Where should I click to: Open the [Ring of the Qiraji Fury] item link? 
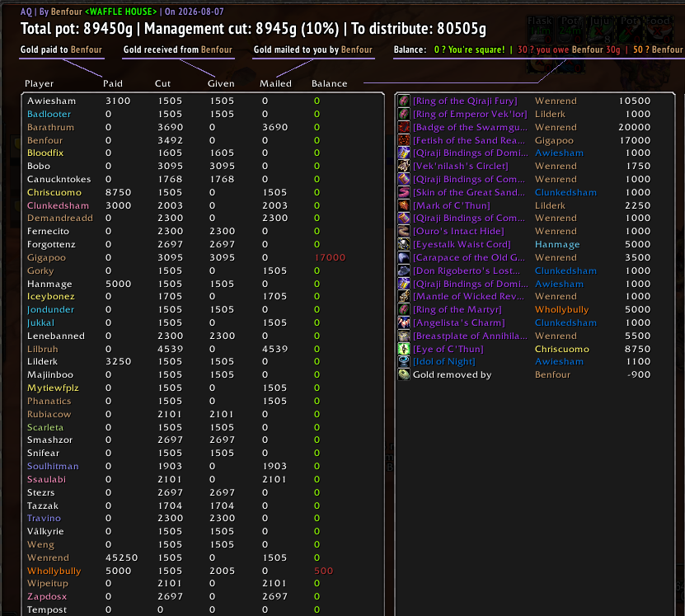(465, 101)
